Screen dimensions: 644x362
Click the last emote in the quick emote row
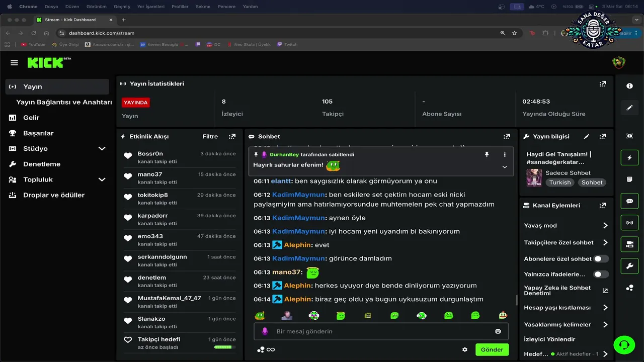[503, 315]
